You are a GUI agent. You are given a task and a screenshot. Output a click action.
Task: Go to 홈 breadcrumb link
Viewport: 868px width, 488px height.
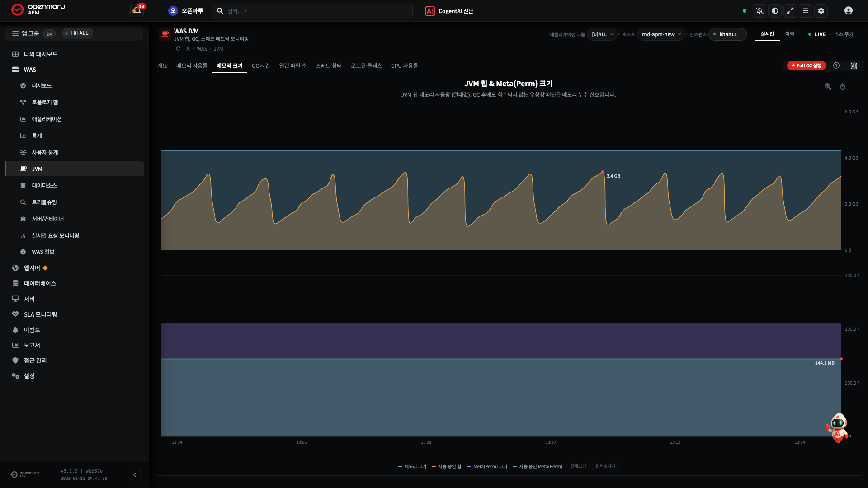point(188,49)
